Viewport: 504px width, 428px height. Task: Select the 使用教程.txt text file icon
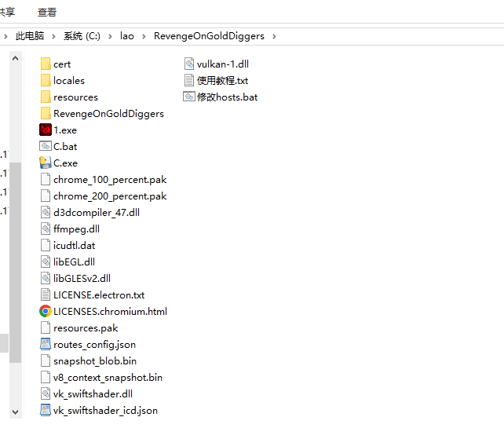(189, 81)
